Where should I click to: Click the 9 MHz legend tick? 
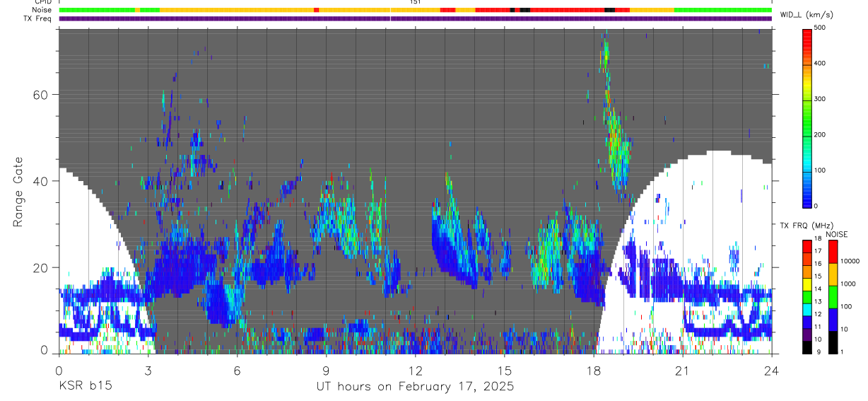[819, 351]
